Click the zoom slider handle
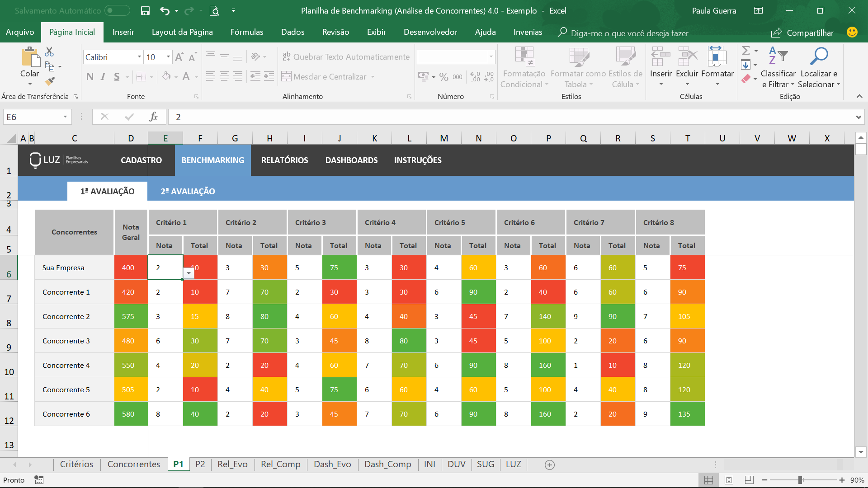Viewport: 868px width, 488px height. click(800, 480)
